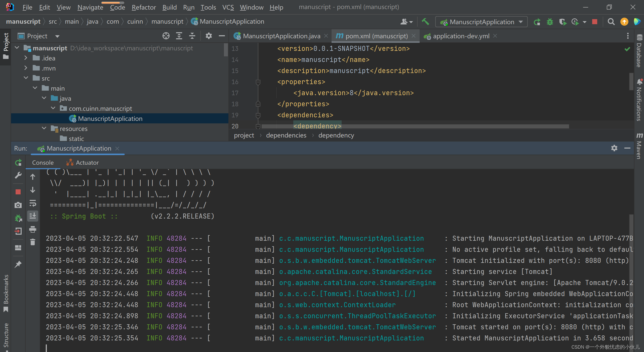Toggle scroll to end of console
The image size is (644, 352).
(x=33, y=216)
